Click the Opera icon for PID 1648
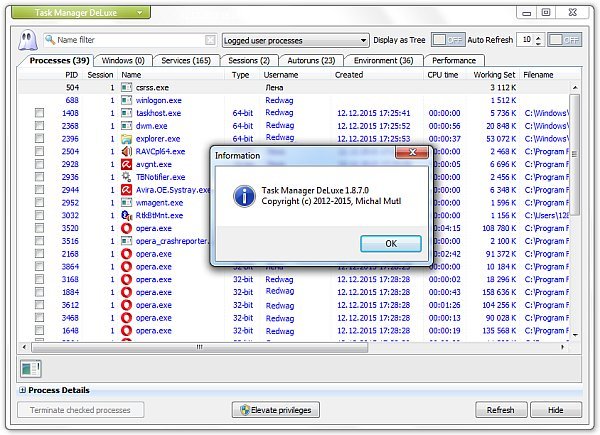 (x=126, y=331)
